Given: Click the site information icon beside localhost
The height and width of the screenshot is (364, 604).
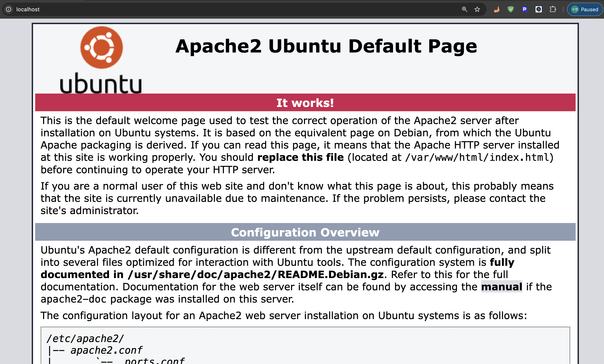Looking at the screenshot, I should [x=9, y=9].
